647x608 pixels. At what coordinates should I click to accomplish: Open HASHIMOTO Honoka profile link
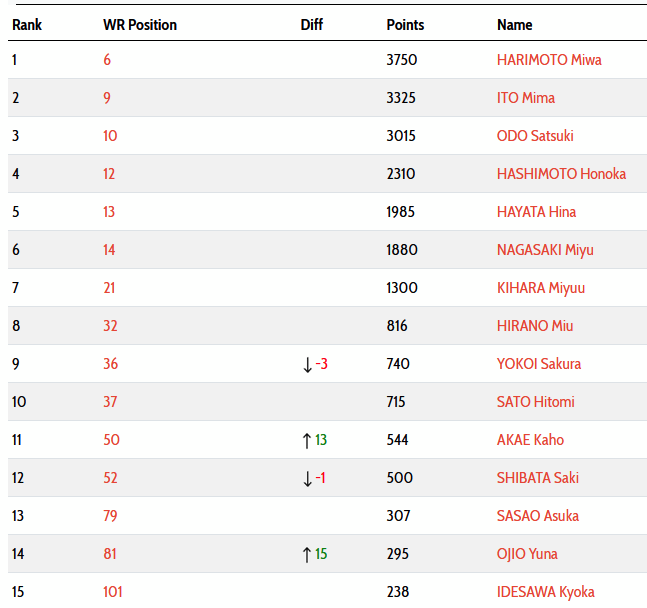coord(561,174)
